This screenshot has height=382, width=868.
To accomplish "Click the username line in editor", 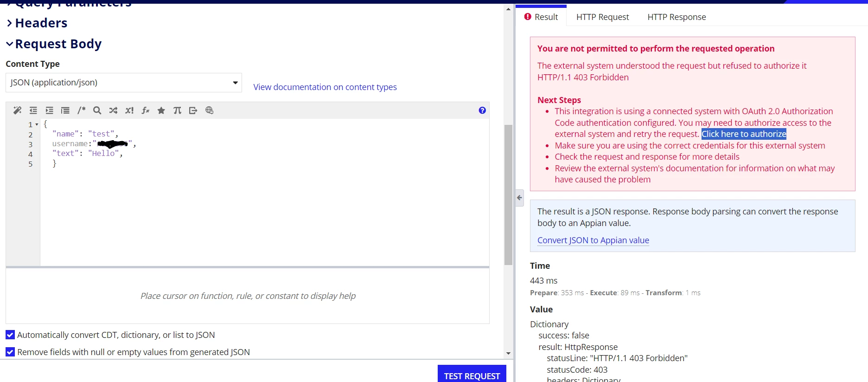I will coord(94,143).
